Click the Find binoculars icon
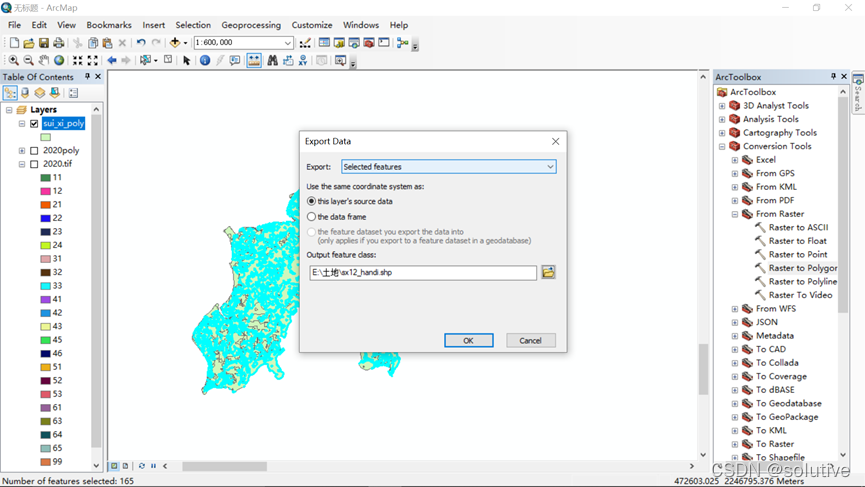The width and height of the screenshot is (865, 487). 273,60
